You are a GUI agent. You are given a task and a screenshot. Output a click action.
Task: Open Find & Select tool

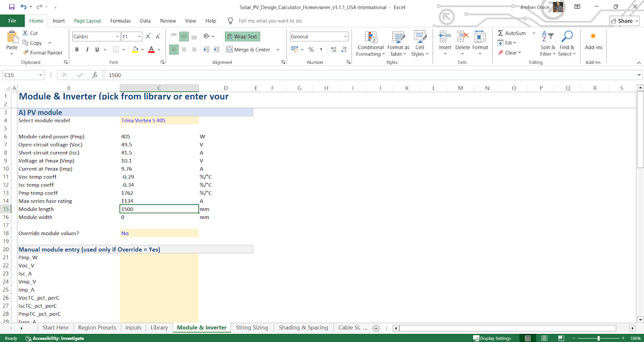coord(566,42)
